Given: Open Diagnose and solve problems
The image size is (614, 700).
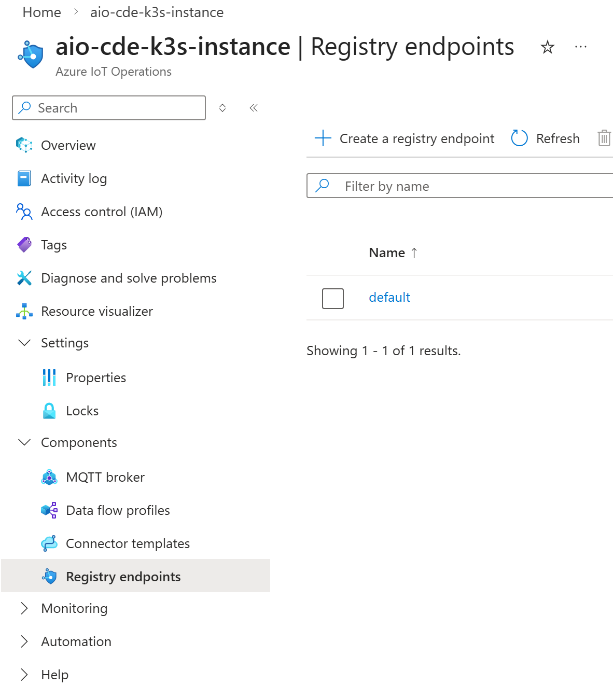Looking at the screenshot, I should coord(129,278).
